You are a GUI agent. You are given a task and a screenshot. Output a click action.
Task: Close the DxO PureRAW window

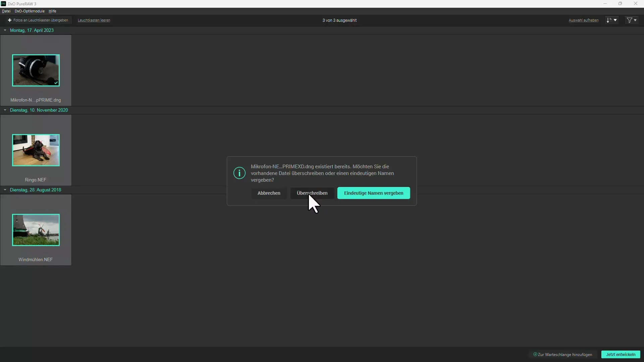[636, 4]
